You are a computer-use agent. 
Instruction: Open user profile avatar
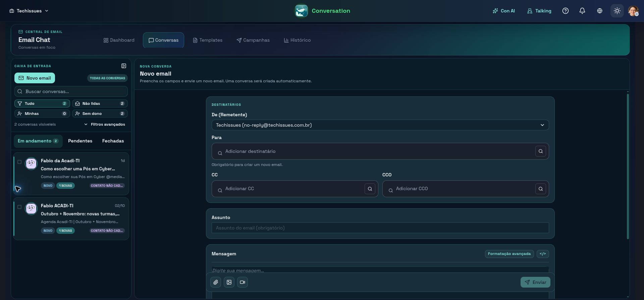coord(633,11)
